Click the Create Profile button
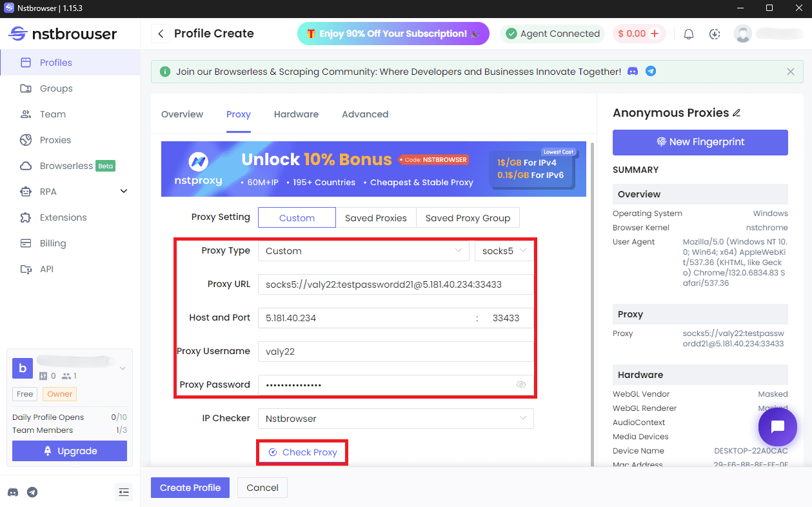Viewport: 812px width, 507px height. tap(190, 488)
